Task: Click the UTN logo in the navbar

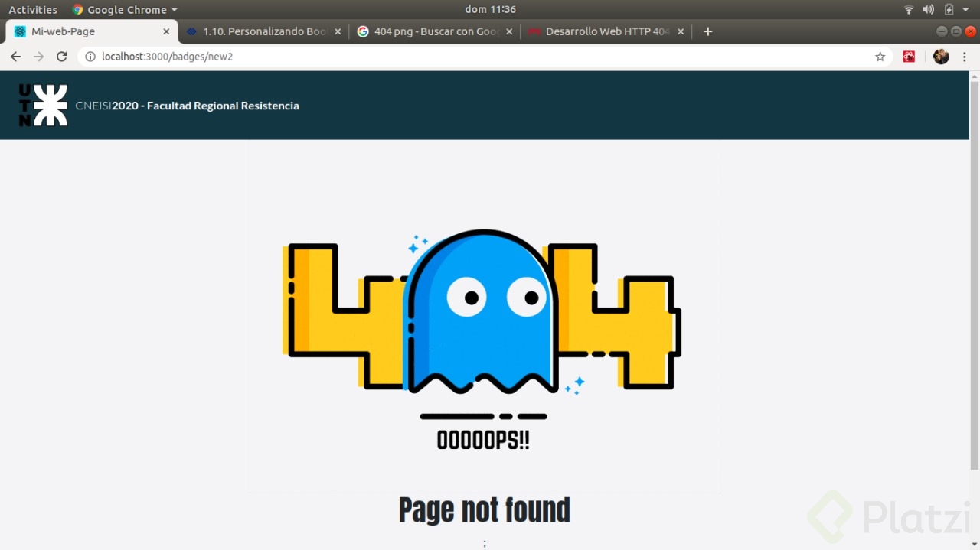Action: [x=43, y=105]
